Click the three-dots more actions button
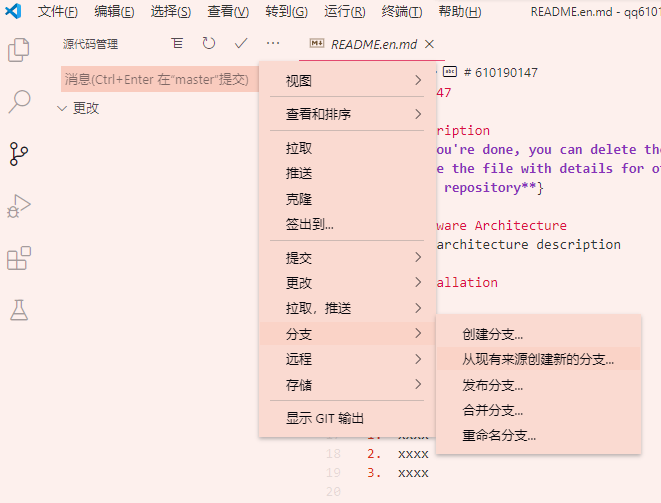Image resolution: width=661 pixels, height=503 pixels. (273, 44)
